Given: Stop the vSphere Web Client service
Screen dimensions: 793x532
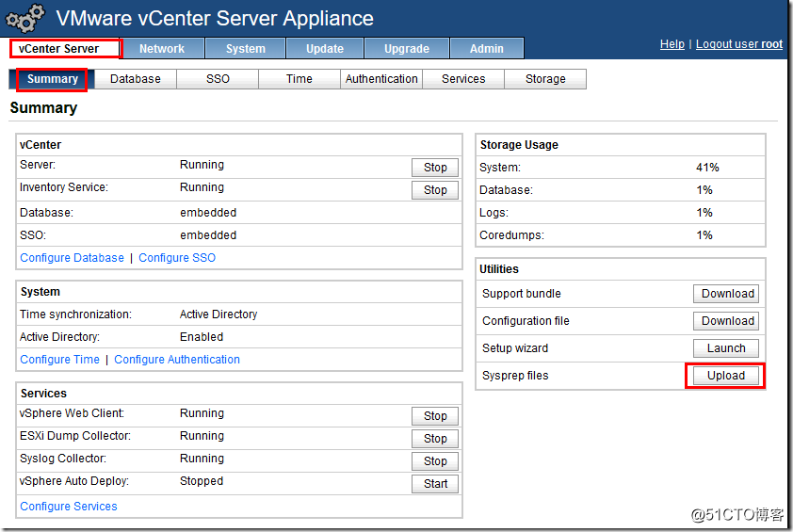Looking at the screenshot, I should [x=435, y=416].
